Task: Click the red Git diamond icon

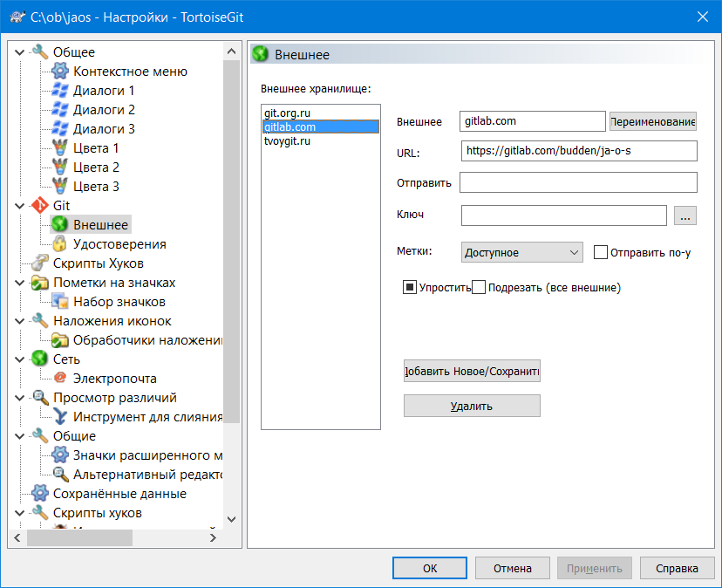Action: (x=40, y=206)
